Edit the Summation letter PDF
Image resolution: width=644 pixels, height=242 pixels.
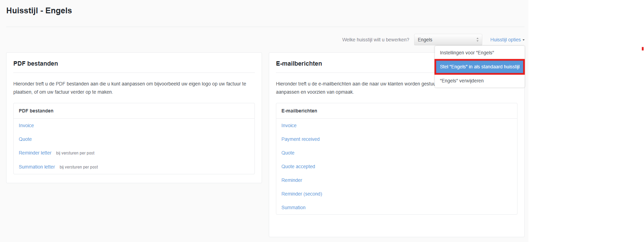pos(37,167)
